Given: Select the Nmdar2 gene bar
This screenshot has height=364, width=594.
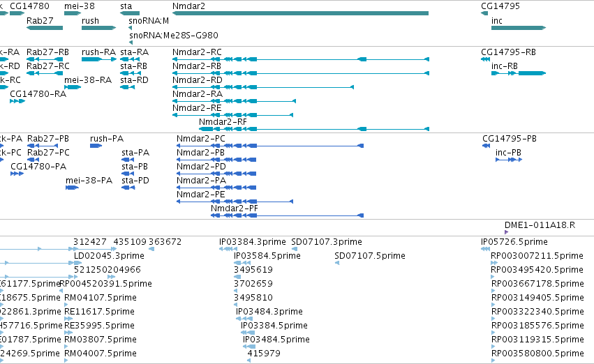Looking at the screenshot, I should (x=300, y=13).
